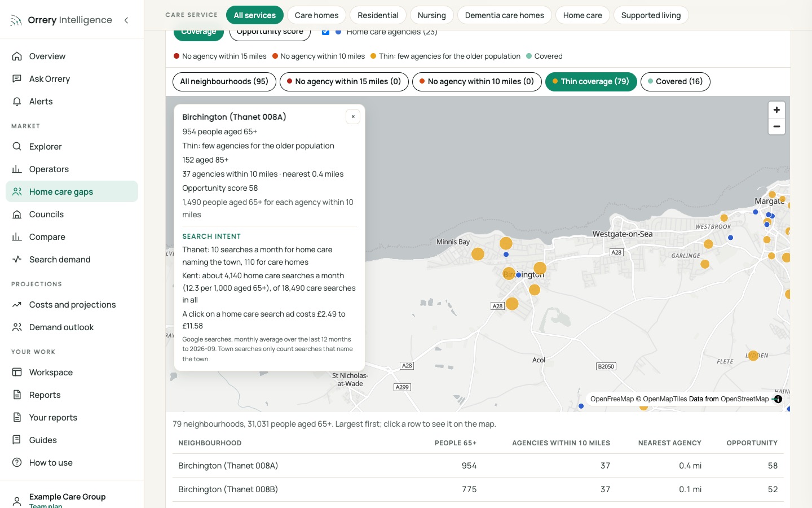Viewport: 812px width, 508px height.
Task: Click the Orrery Intelligence logo
Action: (x=61, y=20)
